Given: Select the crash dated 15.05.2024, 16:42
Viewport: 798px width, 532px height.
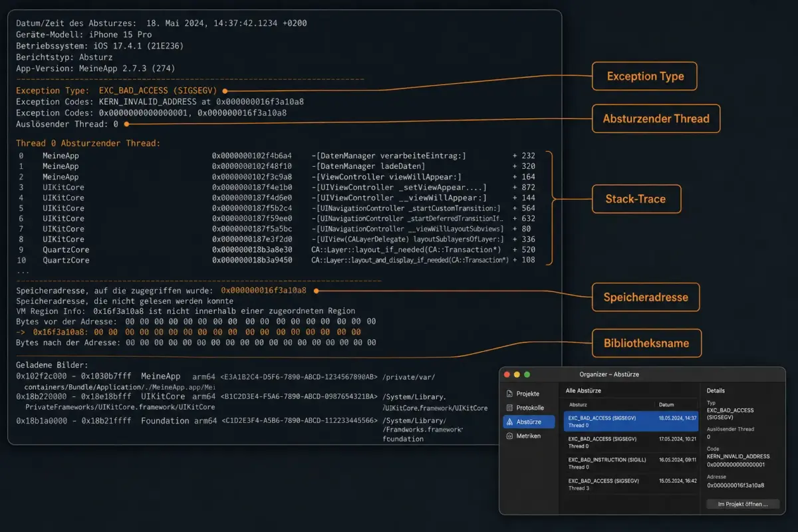Looking at the screenshot, I should (631, 483).
